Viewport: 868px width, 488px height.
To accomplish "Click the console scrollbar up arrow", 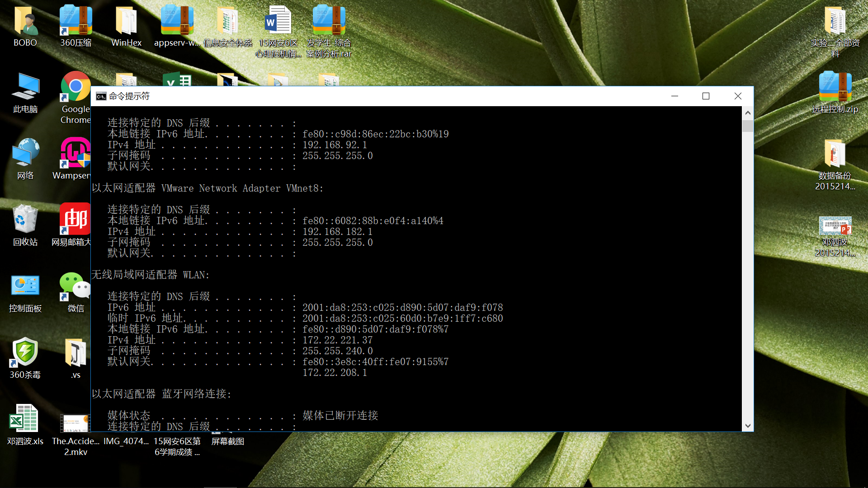I will (x=748, y=113).
